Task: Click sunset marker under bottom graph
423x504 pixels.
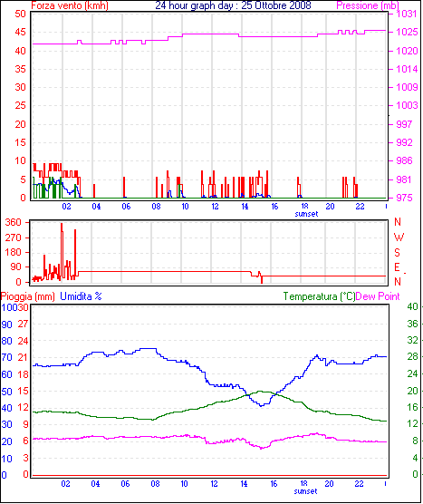Action: (x=305, y=491)
